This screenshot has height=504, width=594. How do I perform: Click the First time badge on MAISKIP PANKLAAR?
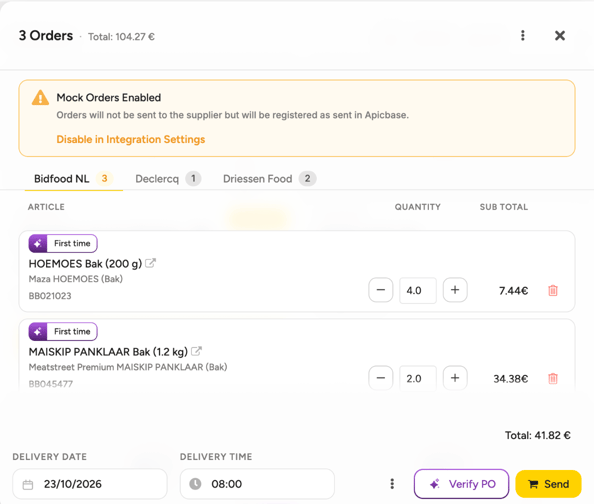63,332
